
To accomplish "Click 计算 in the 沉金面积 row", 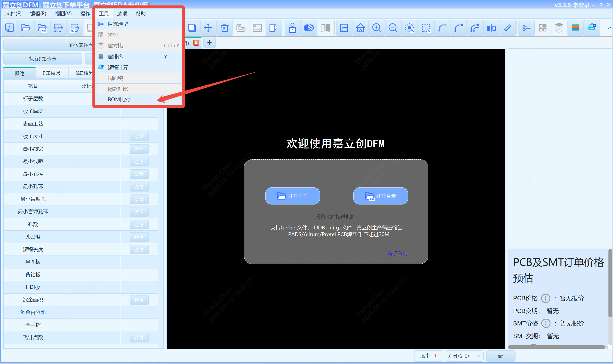I will 139,300.
